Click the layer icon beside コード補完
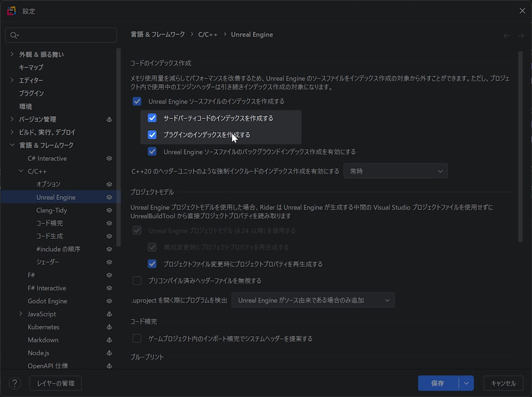Viewport: 532px width, 397px height. [109, 223]
